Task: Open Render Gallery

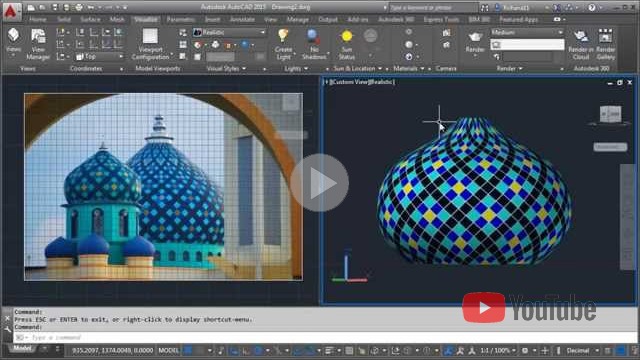Action: 606,44
